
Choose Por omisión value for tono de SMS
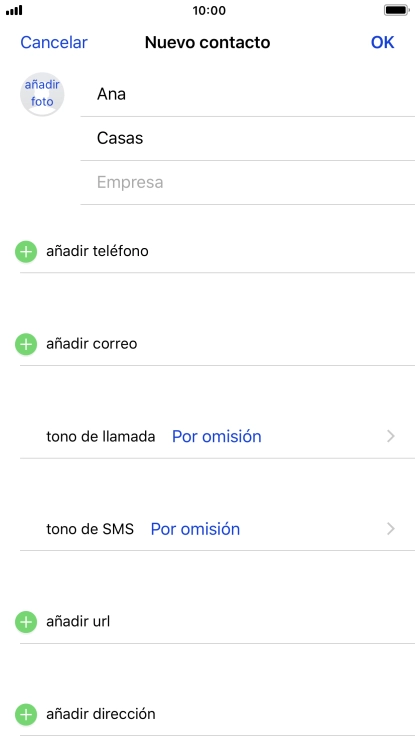point(195,529)
